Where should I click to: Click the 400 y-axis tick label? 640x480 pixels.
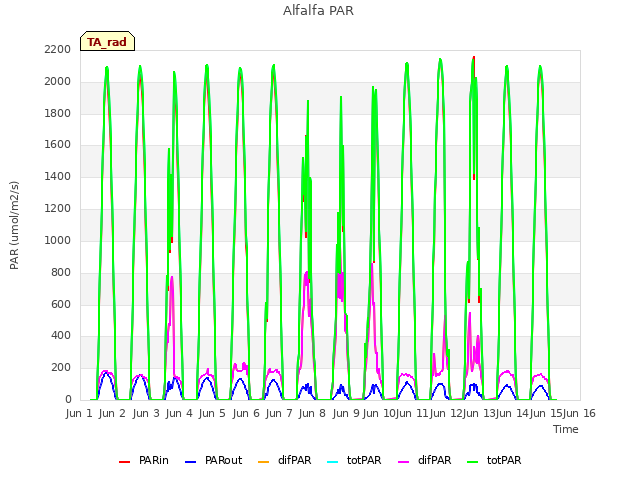(61, 336)
